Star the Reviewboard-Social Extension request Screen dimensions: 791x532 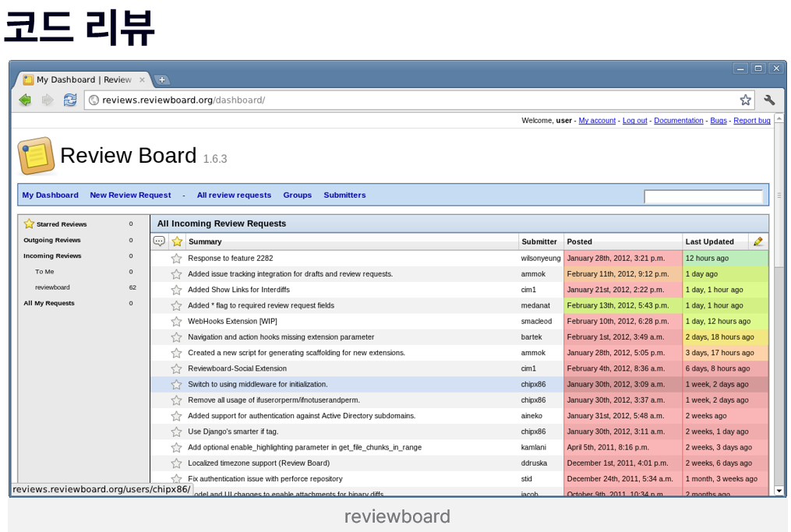tap(176, 368)
